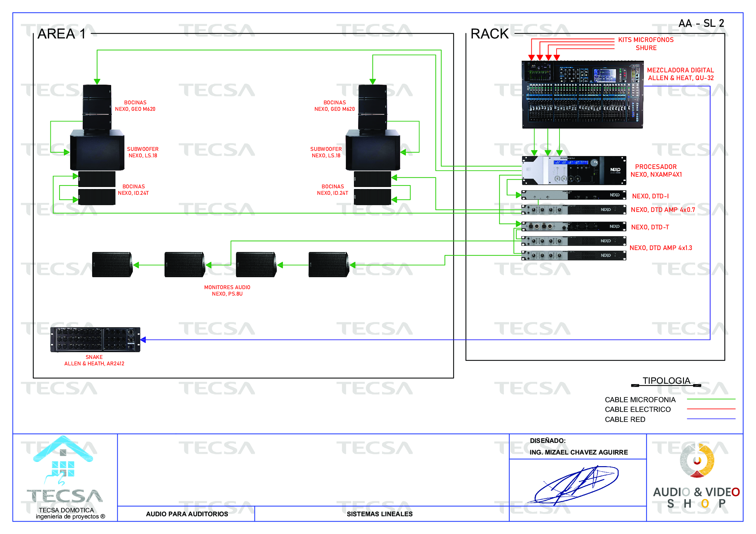Click the 'NEXO, DTD AMP 4x0.7' label
Image resolution: width=756 pixels, height=534 pixels.
[663, 210]
